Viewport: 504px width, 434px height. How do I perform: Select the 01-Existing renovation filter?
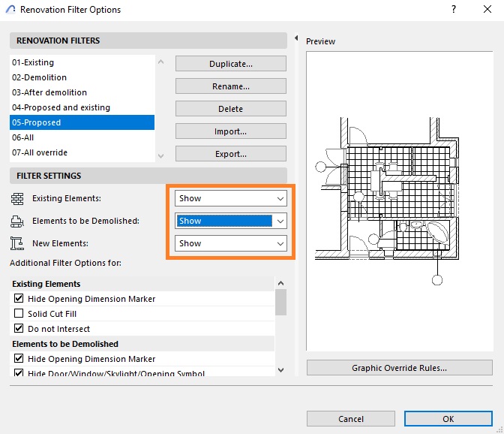pos(82,62)
